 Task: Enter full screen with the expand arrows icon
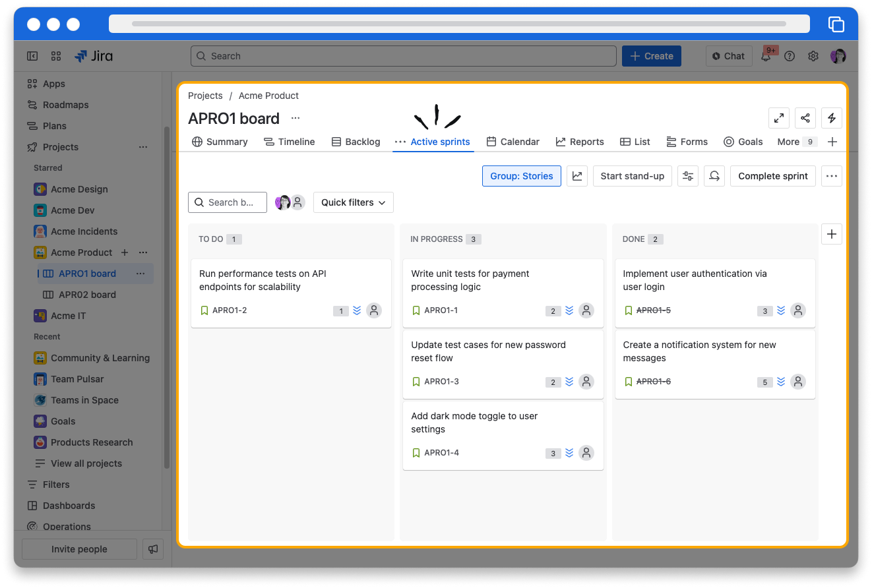click(779, 118)
